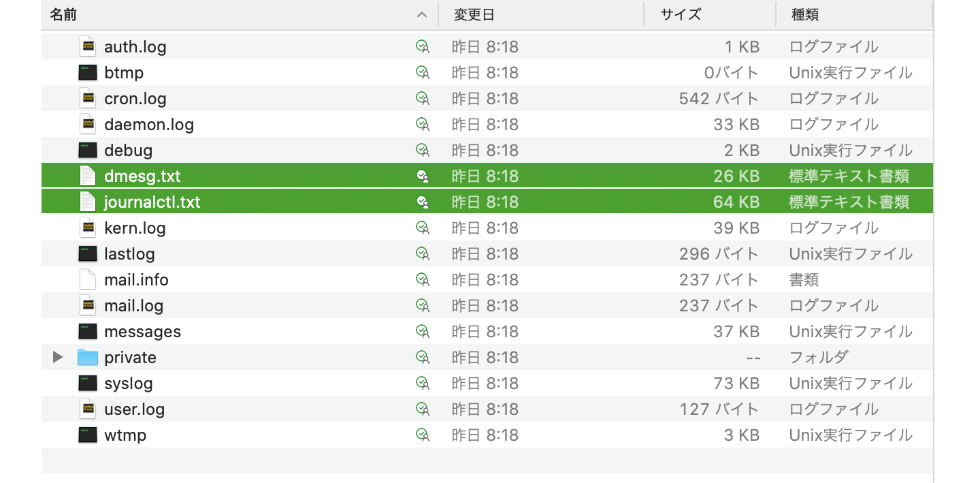Select the mail.info file name
The image size is (980, 483).
[136, 280]
